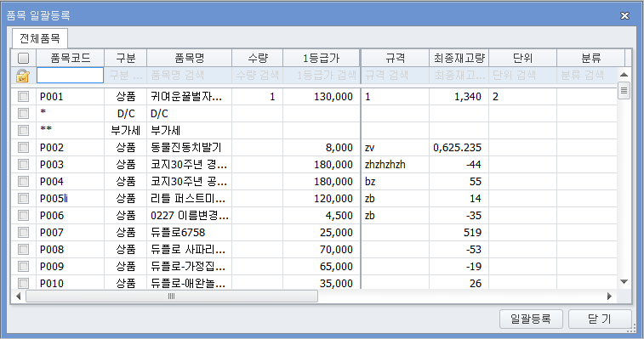644x339 pixels.
Task: Select checkbox for item P005li
Action: [x=24, y=199]
